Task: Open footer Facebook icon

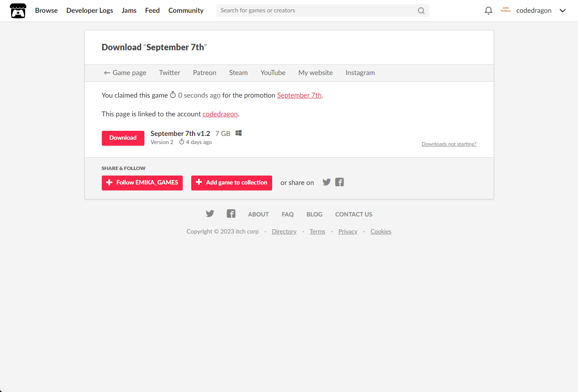Action: (x=231, y=214)
